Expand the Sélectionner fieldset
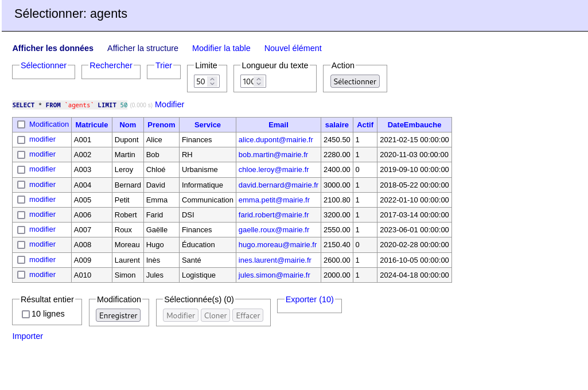The image size is (588, 390). [44, 65]
